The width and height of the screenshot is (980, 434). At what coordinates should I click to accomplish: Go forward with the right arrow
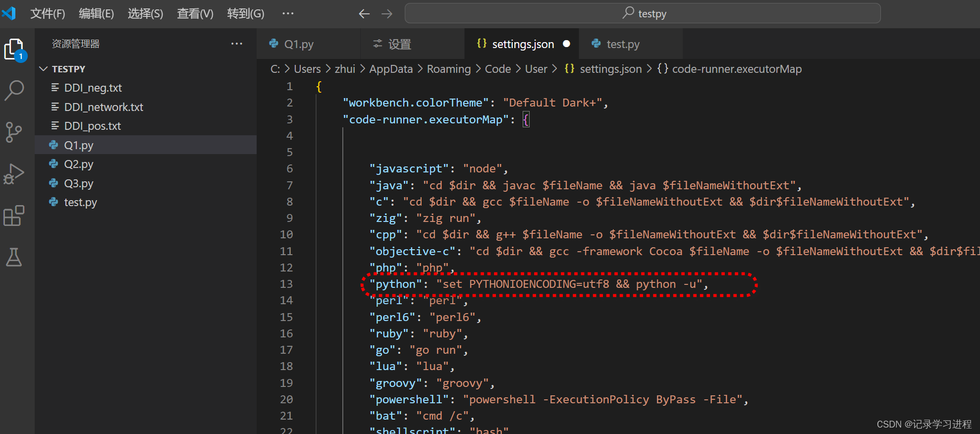click(x=387, y=14)
